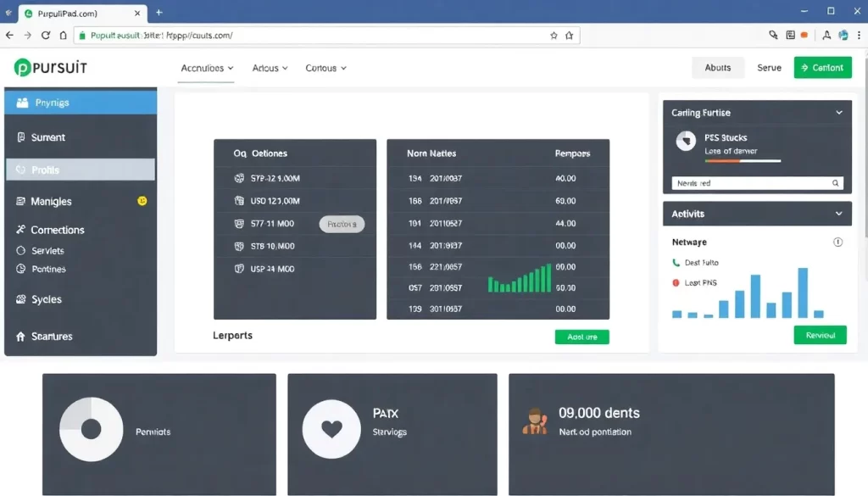This screenshot has width=868, height=496.
Task: Open the Manigles sidebar item
Action: point(51,202)
